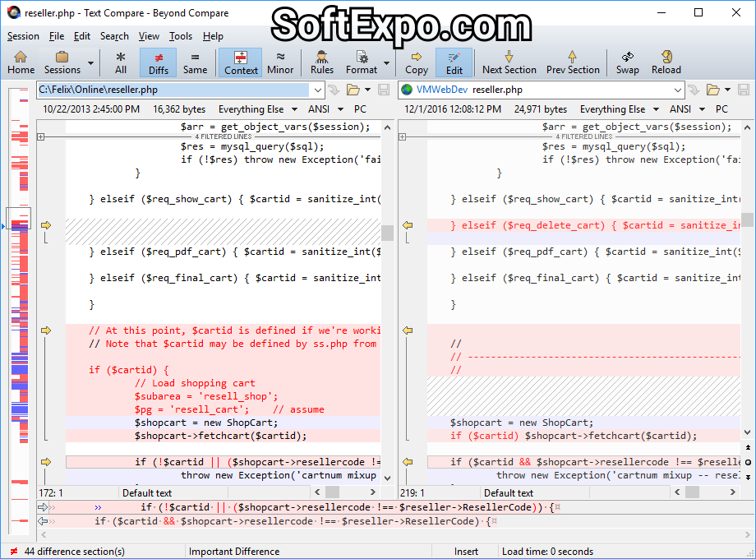This screenshot has width=756, height=559.
Task: Reload the compared files
Action: (x=666, y=62)
